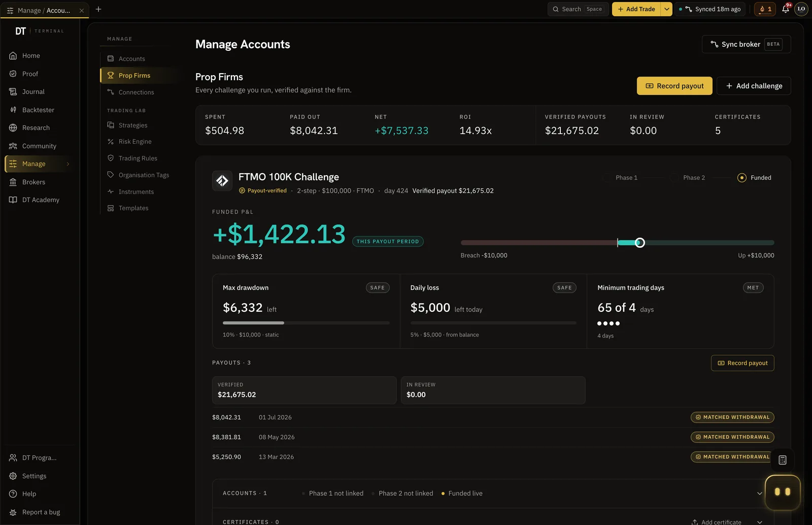
Task: Click the Synced 18m ago status
Action: tap(710, 9)
